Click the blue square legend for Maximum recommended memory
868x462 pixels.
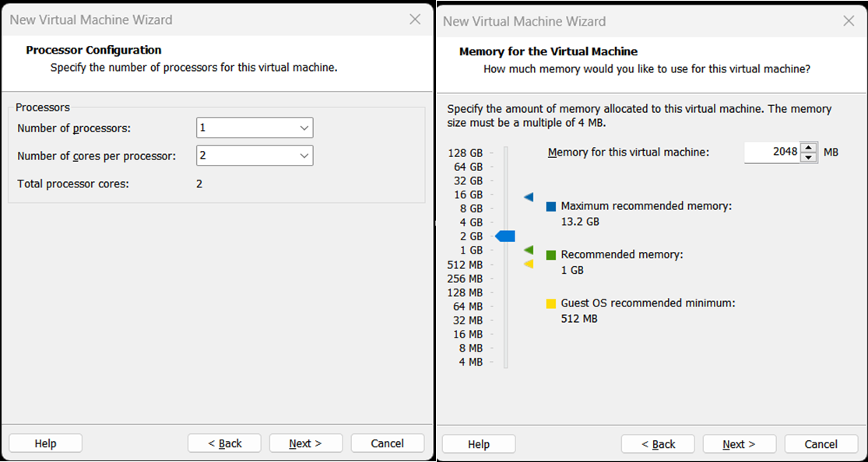(551, 207)
